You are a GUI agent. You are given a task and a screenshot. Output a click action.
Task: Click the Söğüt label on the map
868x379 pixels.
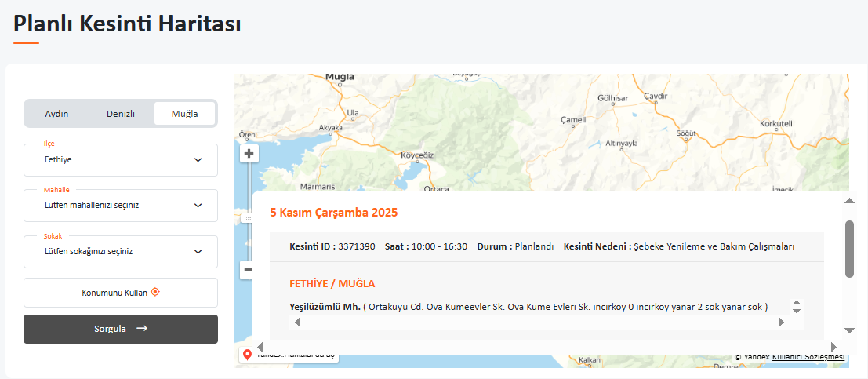(686, 133)
